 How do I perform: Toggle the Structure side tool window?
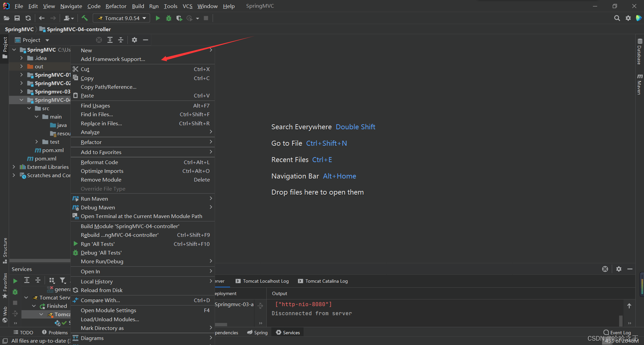5,250
